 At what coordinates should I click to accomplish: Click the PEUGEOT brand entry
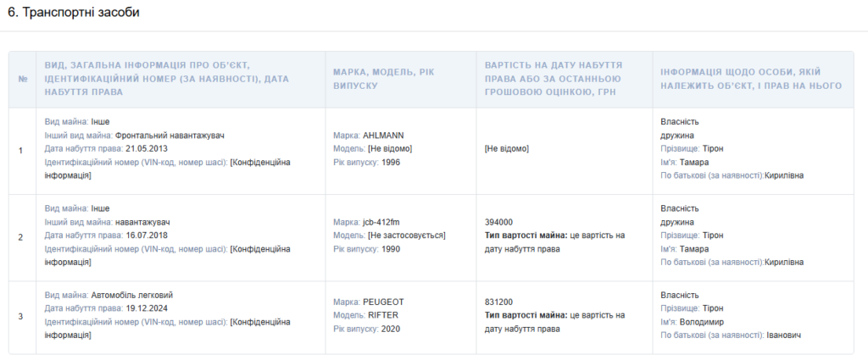pyautogui.click(x=383, y=302)
